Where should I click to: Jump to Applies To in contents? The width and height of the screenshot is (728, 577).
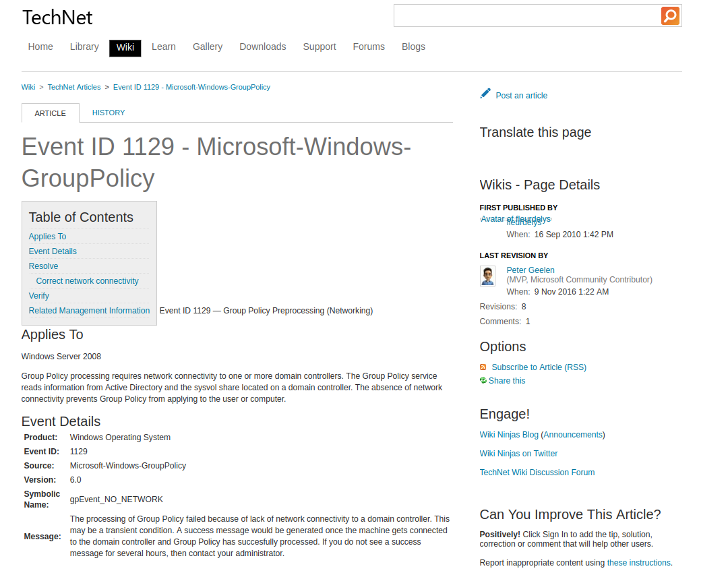47,237
